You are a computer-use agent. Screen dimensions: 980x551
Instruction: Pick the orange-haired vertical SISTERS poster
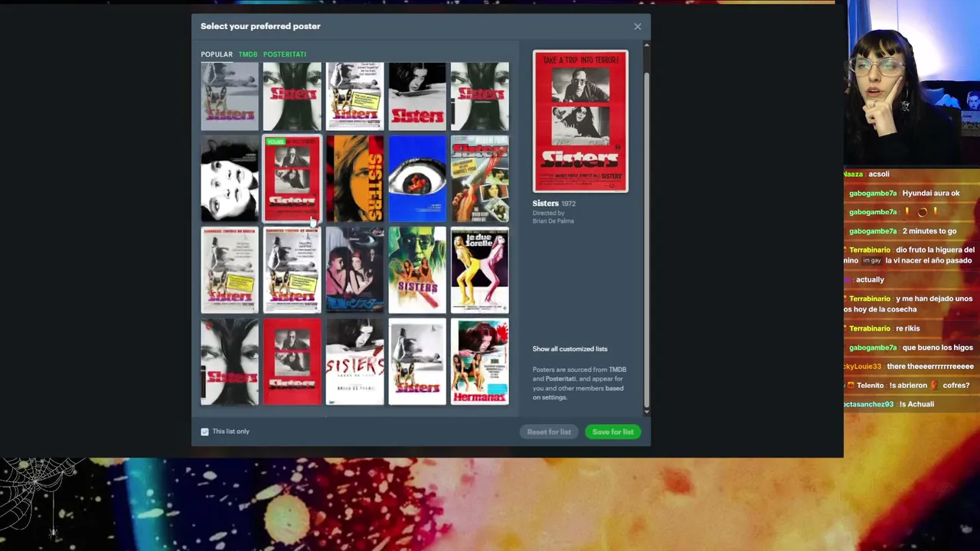pos(354,179)
